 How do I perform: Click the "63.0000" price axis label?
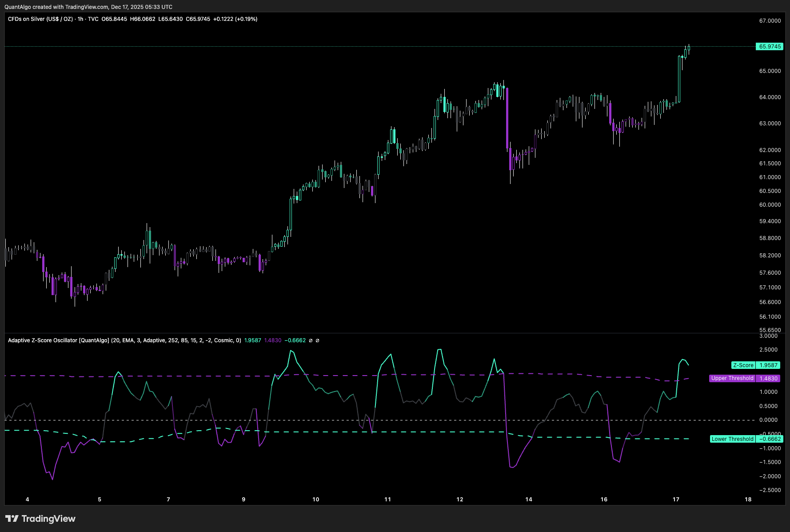[770, 124]
